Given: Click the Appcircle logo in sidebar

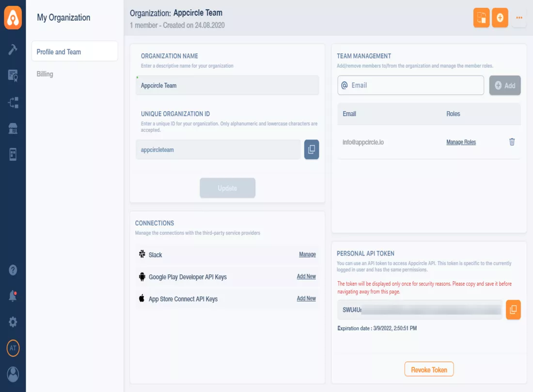Looking at the screenshot, I should pos(13,17).
